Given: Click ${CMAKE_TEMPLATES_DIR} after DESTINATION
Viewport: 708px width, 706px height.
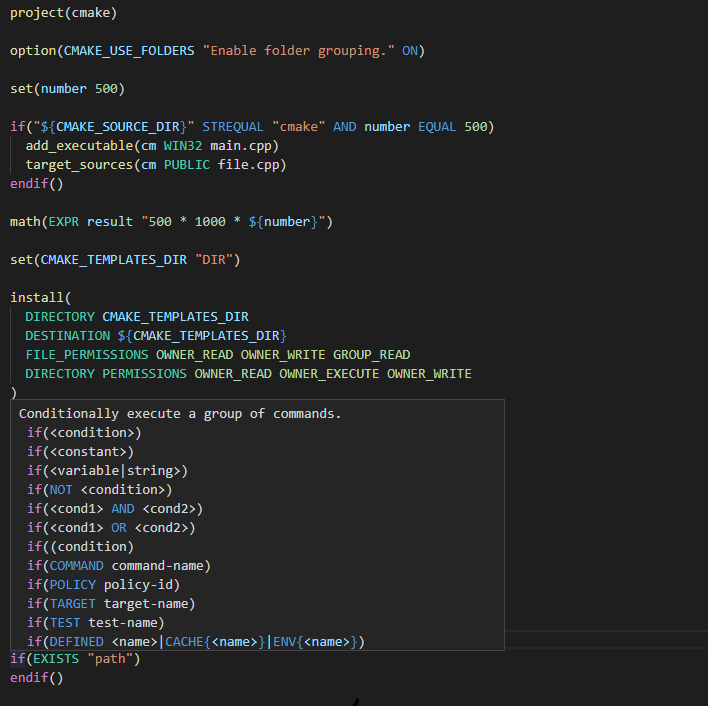Looking at the screenshot, I should click(202, 335).
